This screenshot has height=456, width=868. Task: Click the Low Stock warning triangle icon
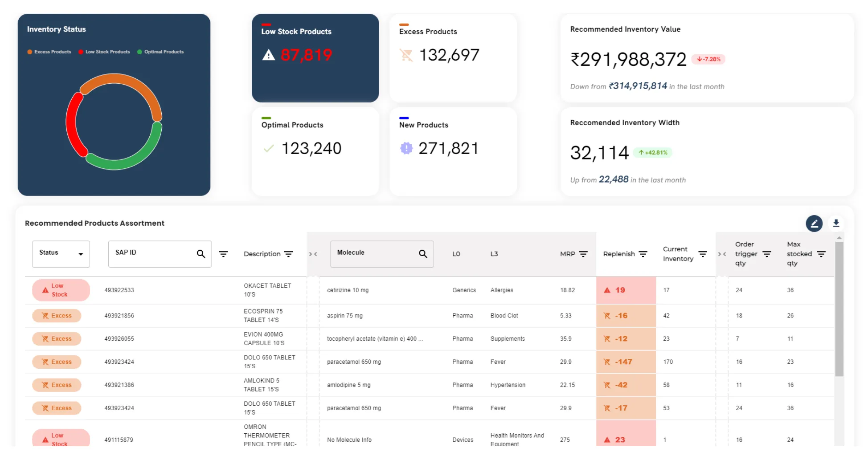tap(268, 55)
